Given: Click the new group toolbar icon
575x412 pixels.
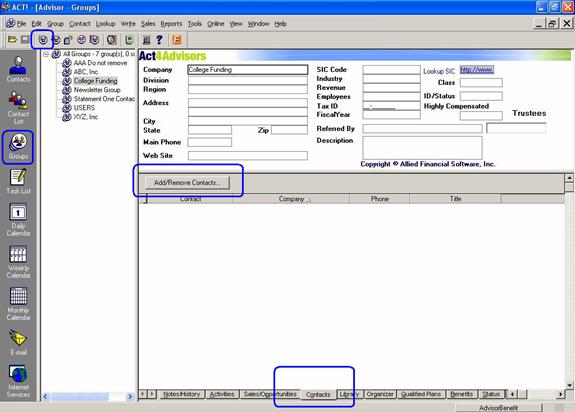Looking at the screenshot, I should 43,40.
